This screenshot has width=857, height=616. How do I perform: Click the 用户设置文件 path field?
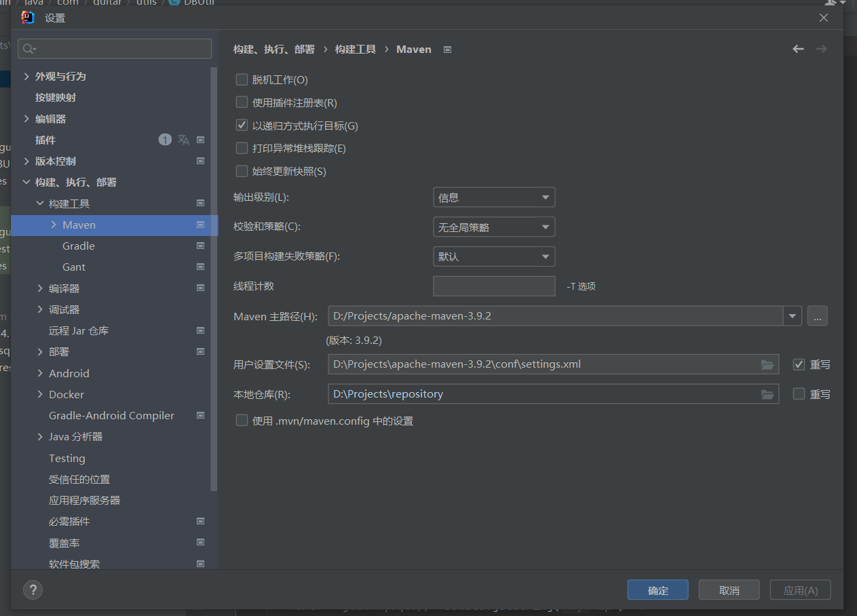(x=553, y=364)
